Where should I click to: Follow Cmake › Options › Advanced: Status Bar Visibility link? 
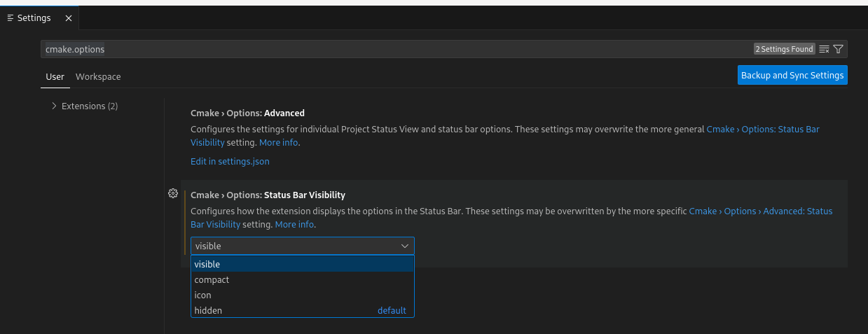(x=760, y=211)
